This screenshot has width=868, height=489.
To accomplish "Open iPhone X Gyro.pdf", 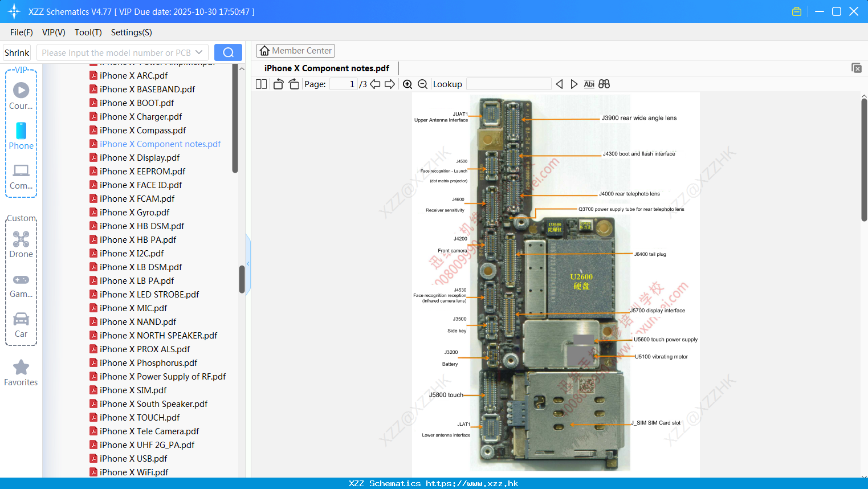I will point(129,212).
